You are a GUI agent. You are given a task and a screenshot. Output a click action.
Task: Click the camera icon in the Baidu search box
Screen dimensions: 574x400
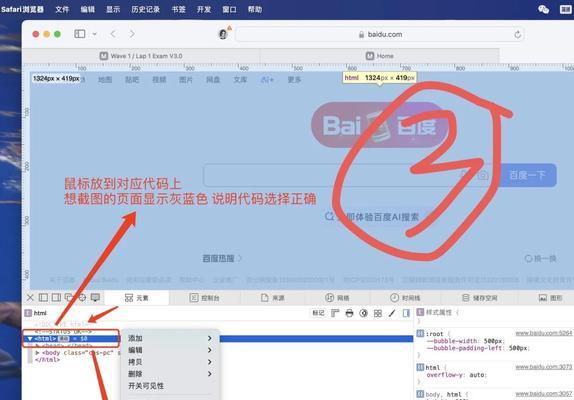click(x=483, y=175)
